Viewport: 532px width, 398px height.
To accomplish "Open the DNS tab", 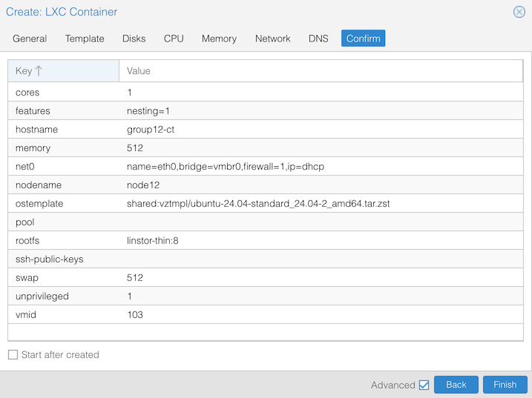I will [x=318, y=39].
